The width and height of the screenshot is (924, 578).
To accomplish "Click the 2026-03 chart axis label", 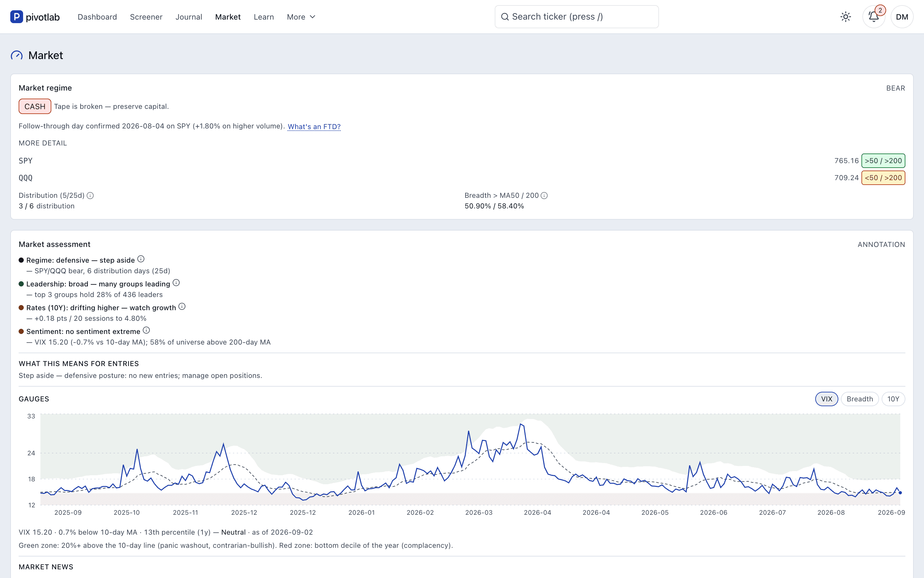I will pyautogui.click(x=478, y=512).
